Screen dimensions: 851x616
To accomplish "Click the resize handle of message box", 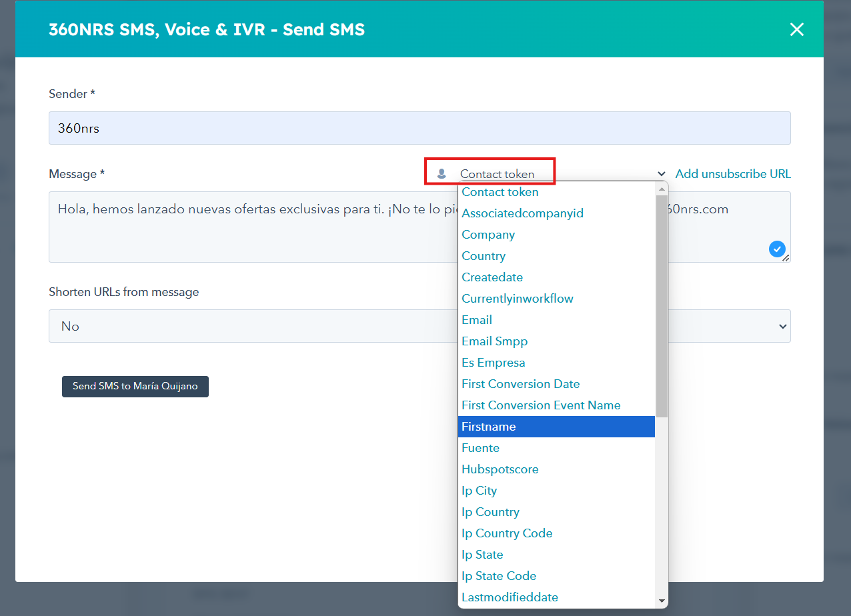I will click(786, 257).
